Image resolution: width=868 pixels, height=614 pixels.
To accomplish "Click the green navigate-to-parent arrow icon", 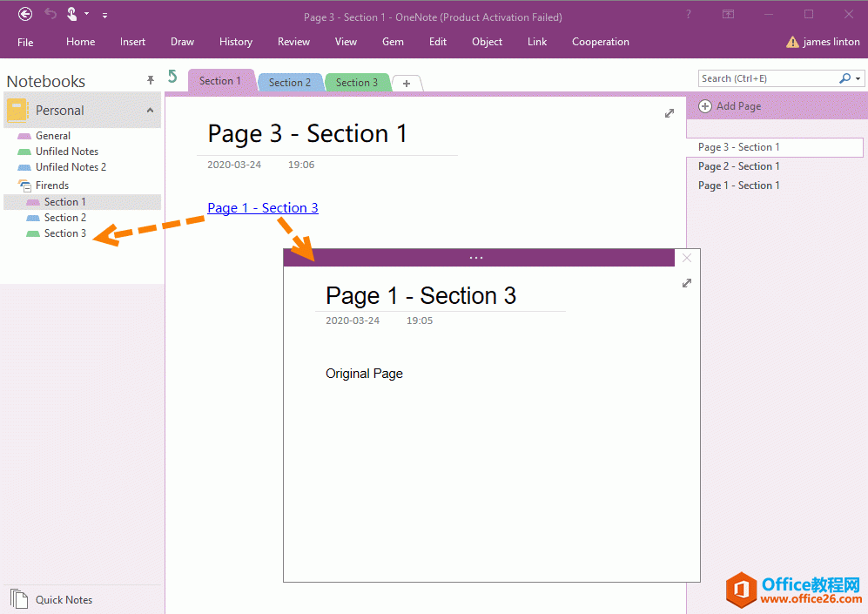I will [x=172, y=78].
